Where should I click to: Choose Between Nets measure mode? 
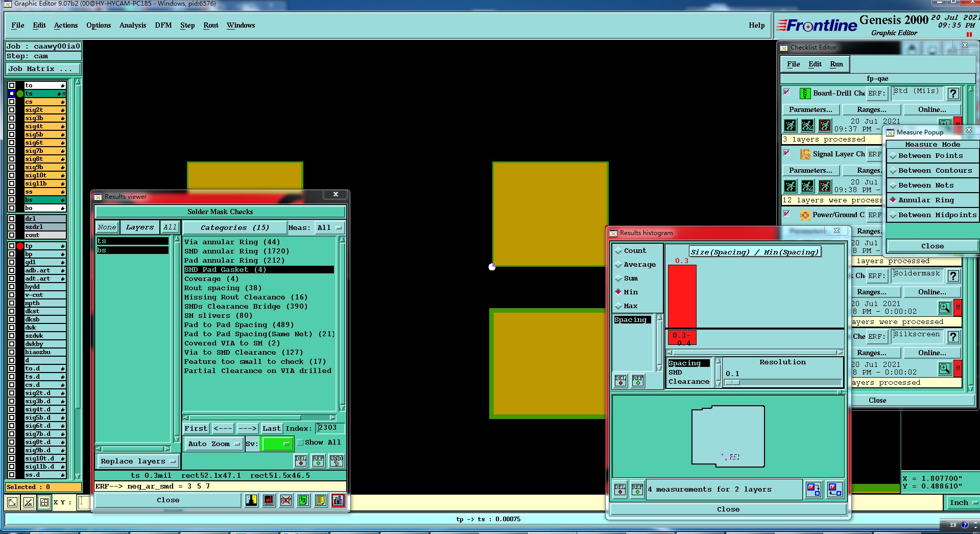[x=931, y=185]
